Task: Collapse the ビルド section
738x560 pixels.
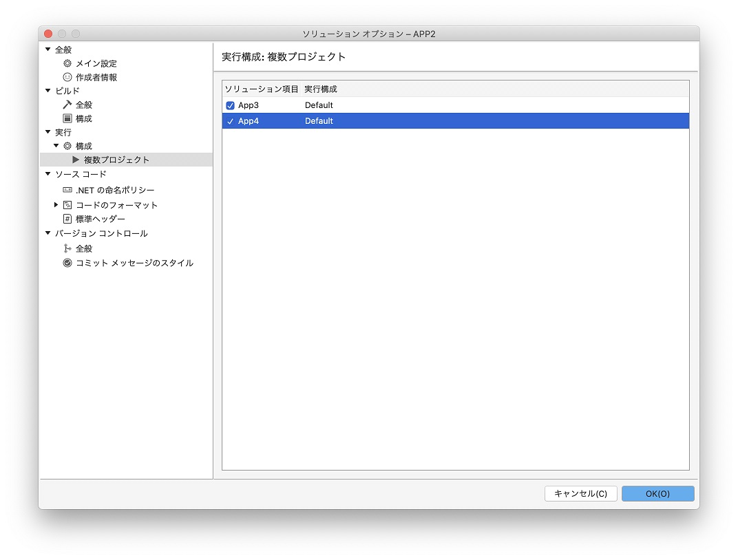Action: tap(48, 90)
